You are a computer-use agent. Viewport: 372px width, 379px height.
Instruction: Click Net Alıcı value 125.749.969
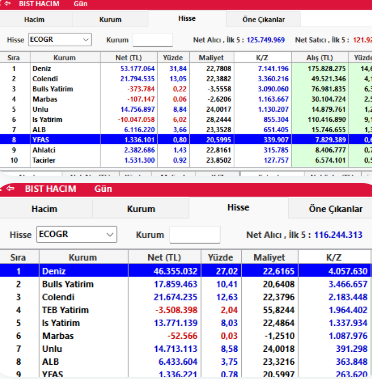pos(266,40)
